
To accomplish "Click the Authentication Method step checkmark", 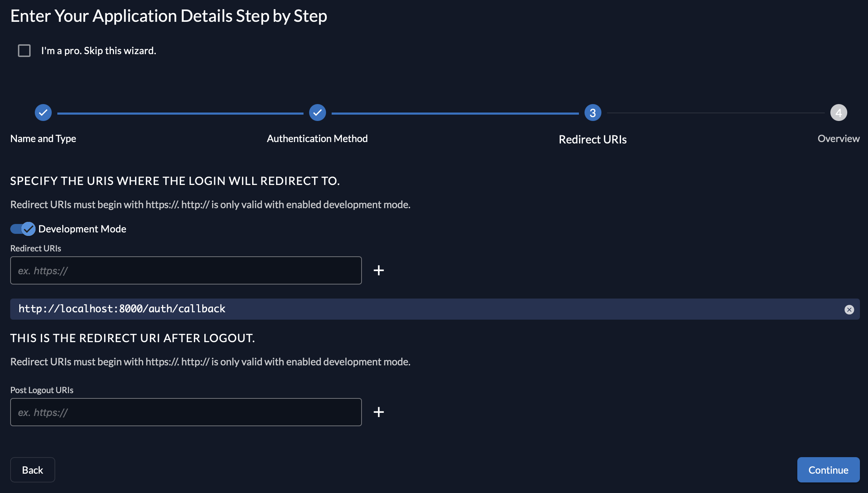I will (x=317, y=113).
